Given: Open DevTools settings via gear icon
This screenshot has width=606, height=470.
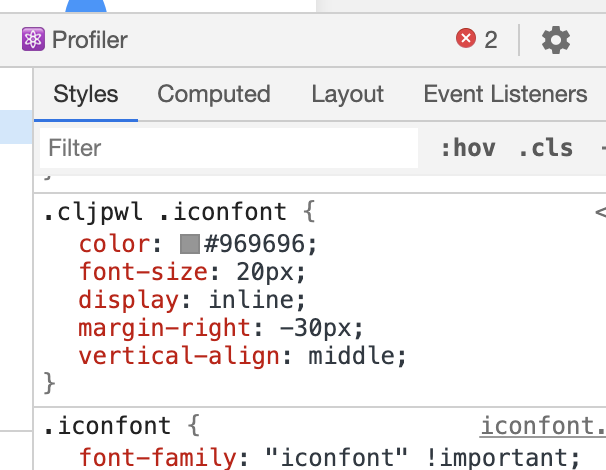Looking at the screenshot, I should pos(555,41).
